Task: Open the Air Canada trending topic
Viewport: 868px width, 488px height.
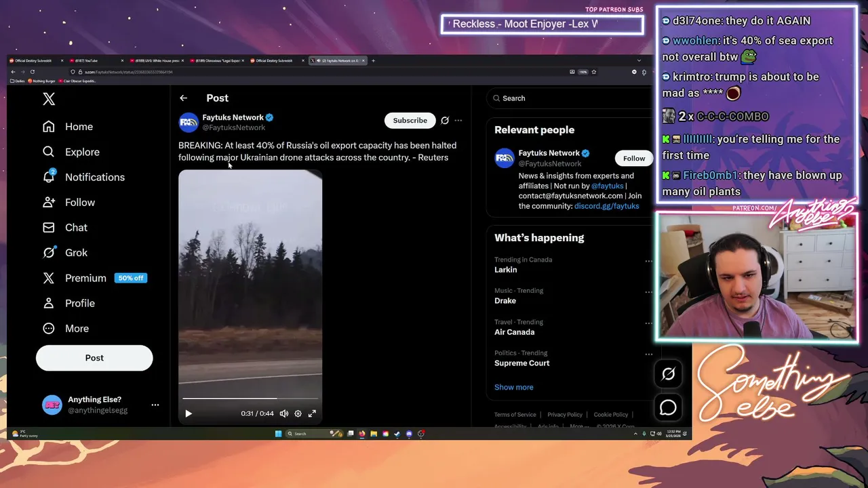Action: point(514,332)
